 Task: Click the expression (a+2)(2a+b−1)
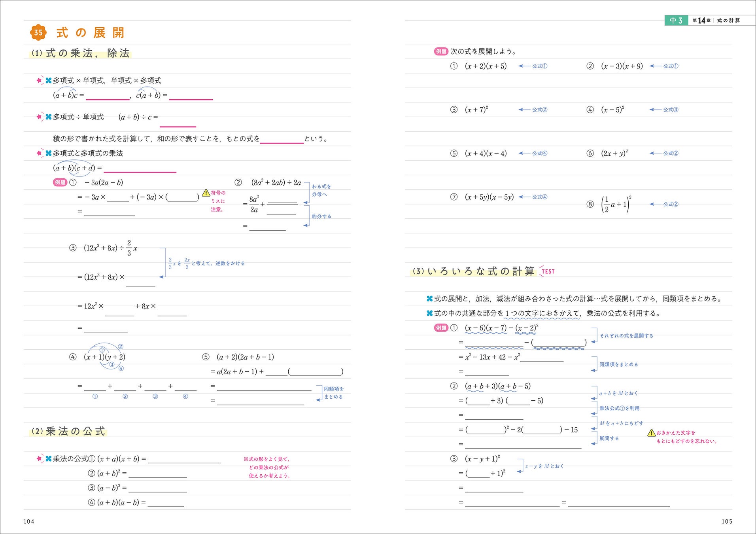tap(245, 357)
